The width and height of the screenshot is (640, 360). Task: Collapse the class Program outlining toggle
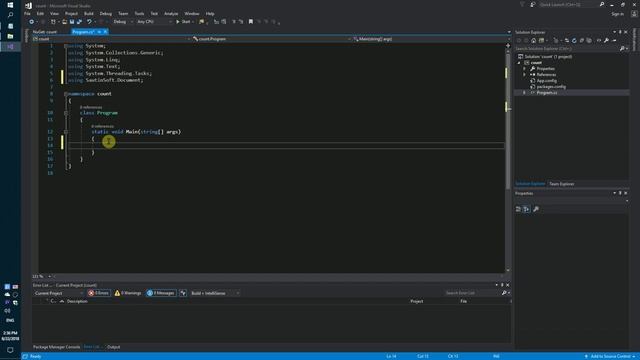click(66, 113)
